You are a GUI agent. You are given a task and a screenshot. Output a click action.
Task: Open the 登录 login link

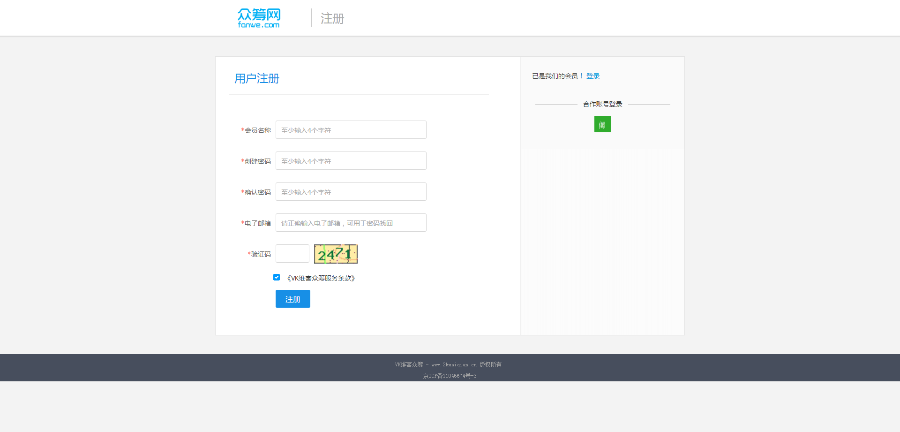coord(593,76)
